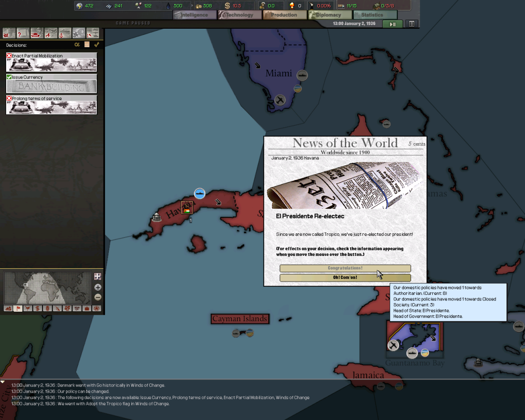Open terrain map mode on the minimap
Image resolution: width=525 pixels, height=420 pixels.
point(7,309)
